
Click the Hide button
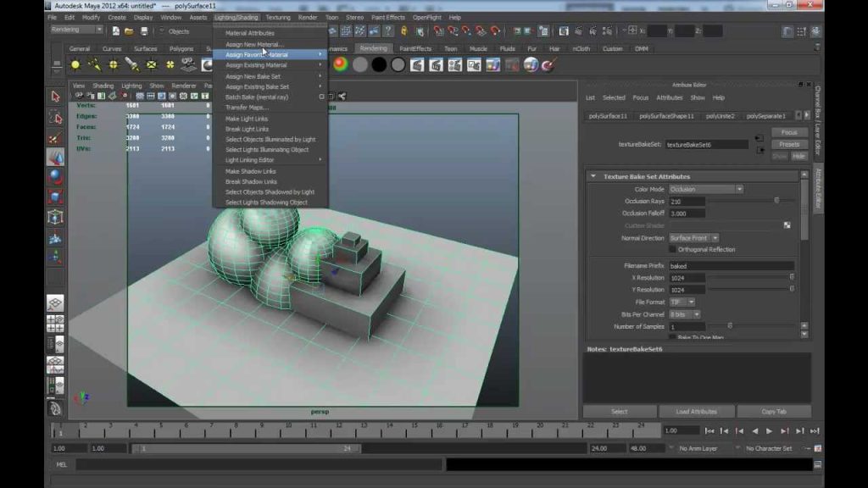[x=798, y=157]
